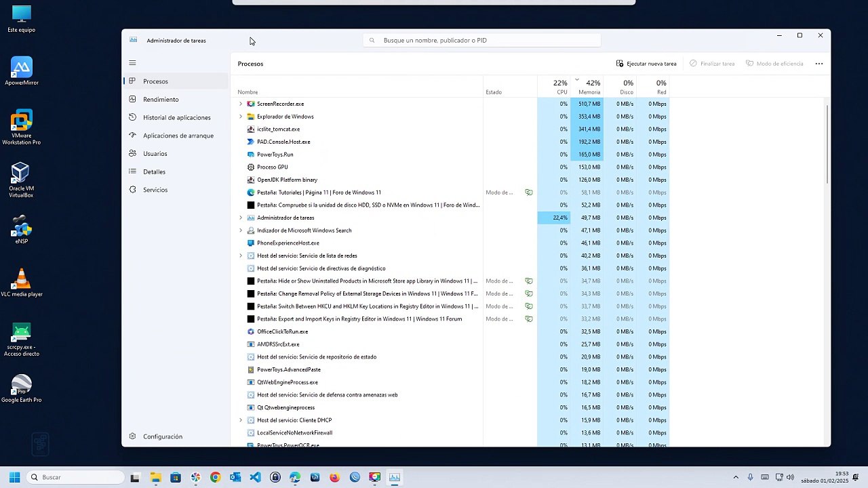The height and width of the screenshot is (488, 868).
Task: Click the efficiency leaf icon for Tutoriales tab
Action: [x=529, y=192]
